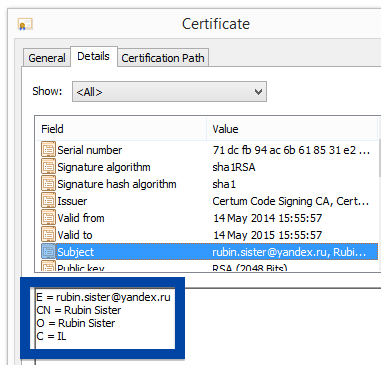
Task: Open the Certification Path tab
Action: 163,58
